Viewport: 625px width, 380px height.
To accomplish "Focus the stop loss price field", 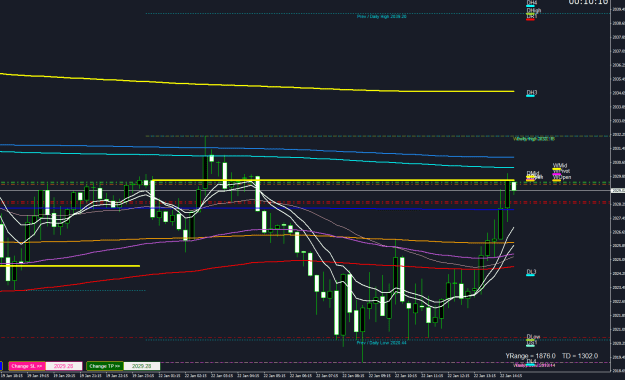I will point(64,366).
